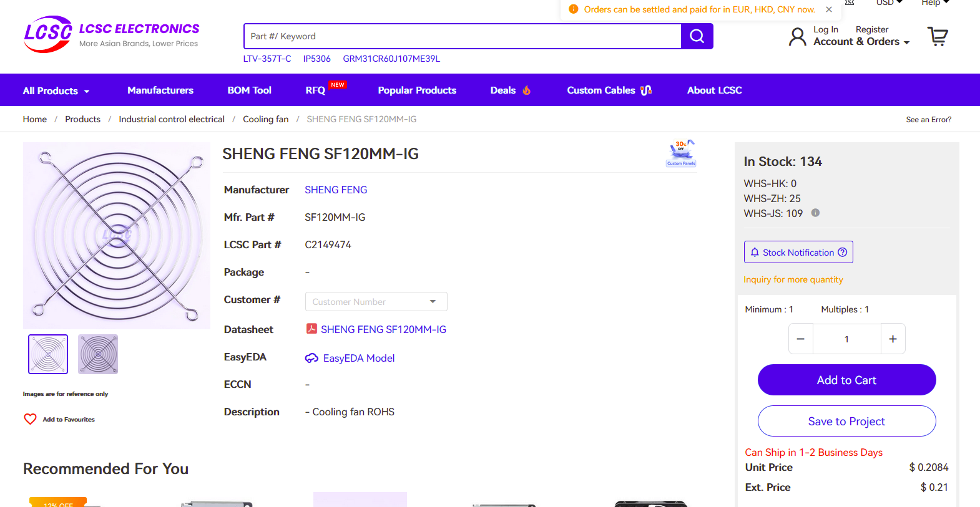Viewport: 980px width, 507px height.
Task: Click the LCSC part number C2149474
Action: (x=328, y=244)
